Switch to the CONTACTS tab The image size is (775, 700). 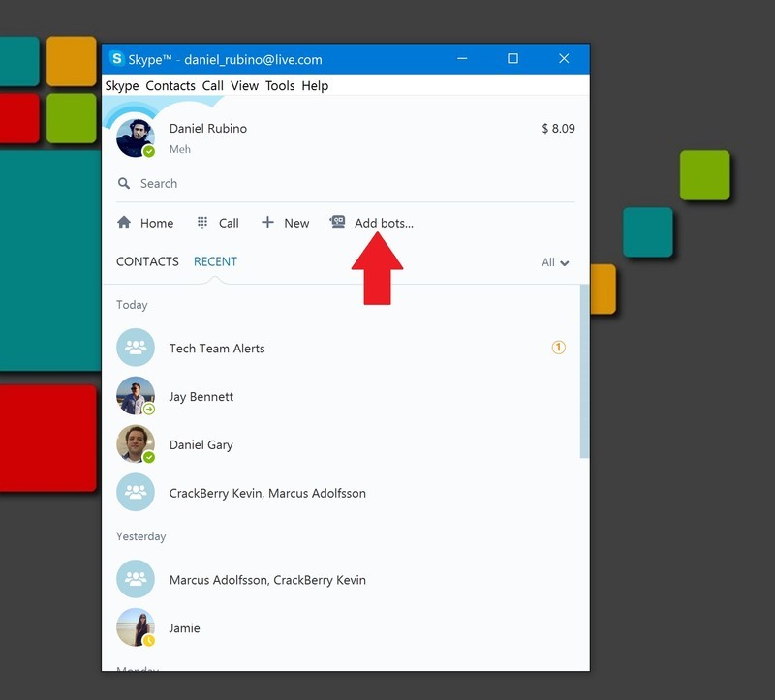147,261
